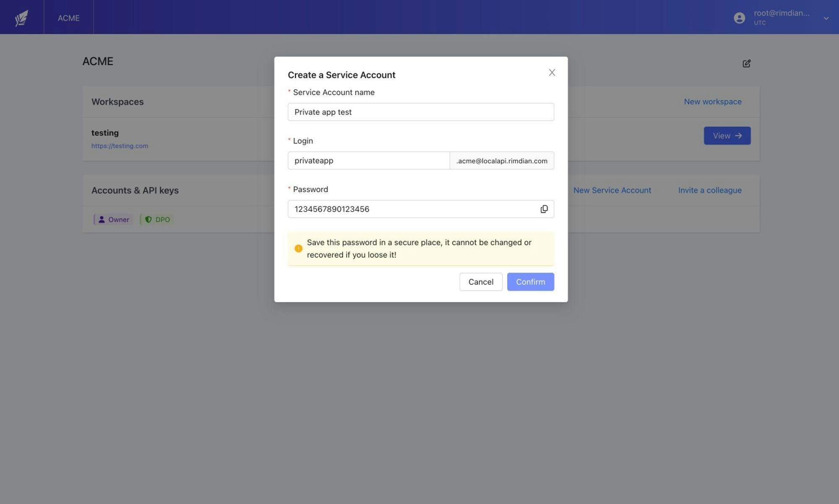Copy the password using the copy icon

[544, 209]
